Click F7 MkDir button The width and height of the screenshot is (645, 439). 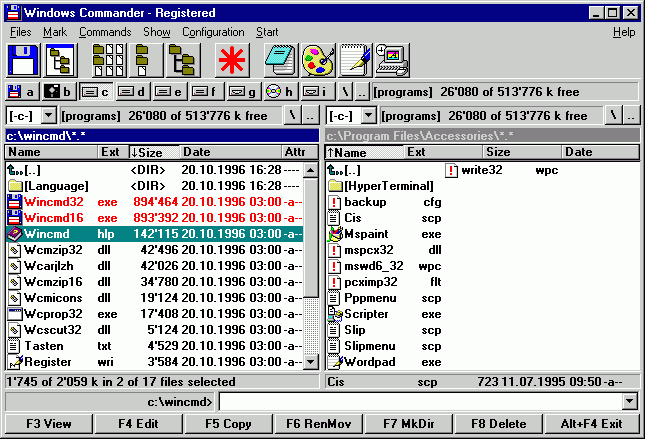408,424
